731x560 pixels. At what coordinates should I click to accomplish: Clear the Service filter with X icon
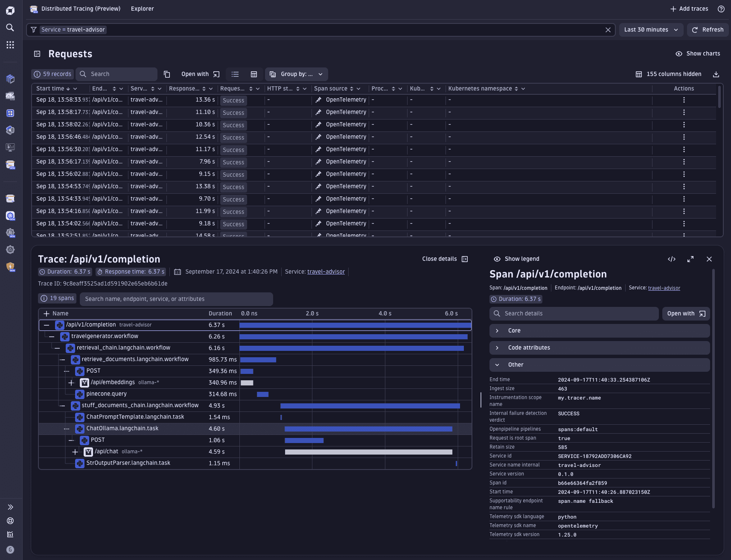pyautogui.click(x=608, y=30)
